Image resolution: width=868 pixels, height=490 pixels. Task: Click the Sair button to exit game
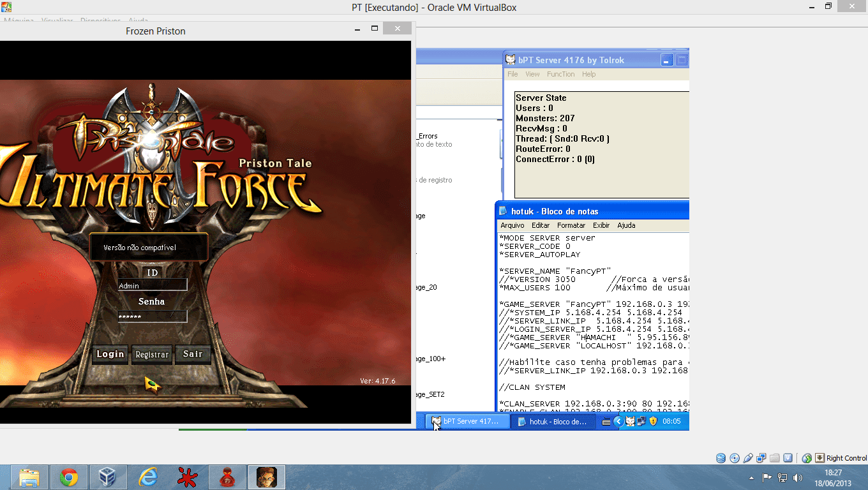pyautogui.click(x=193, y=354)
